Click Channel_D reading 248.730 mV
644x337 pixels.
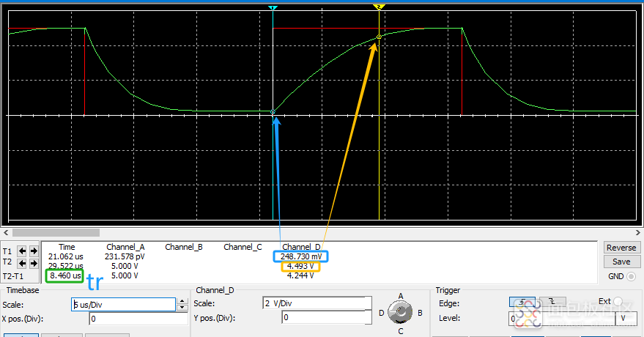(x=301, y=256)
